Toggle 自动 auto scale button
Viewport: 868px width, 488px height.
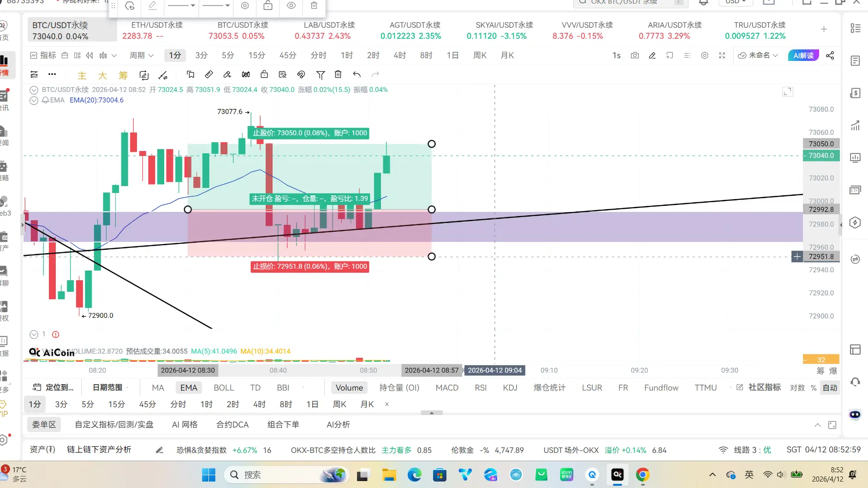click(830, 388)
